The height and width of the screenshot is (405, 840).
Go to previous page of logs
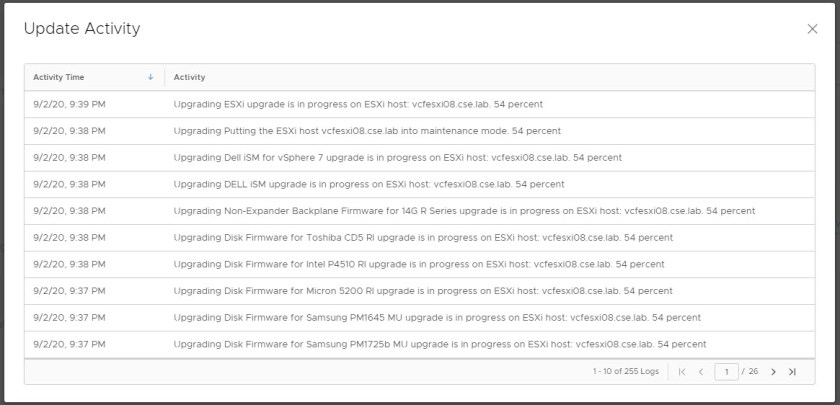coord(701,372)
